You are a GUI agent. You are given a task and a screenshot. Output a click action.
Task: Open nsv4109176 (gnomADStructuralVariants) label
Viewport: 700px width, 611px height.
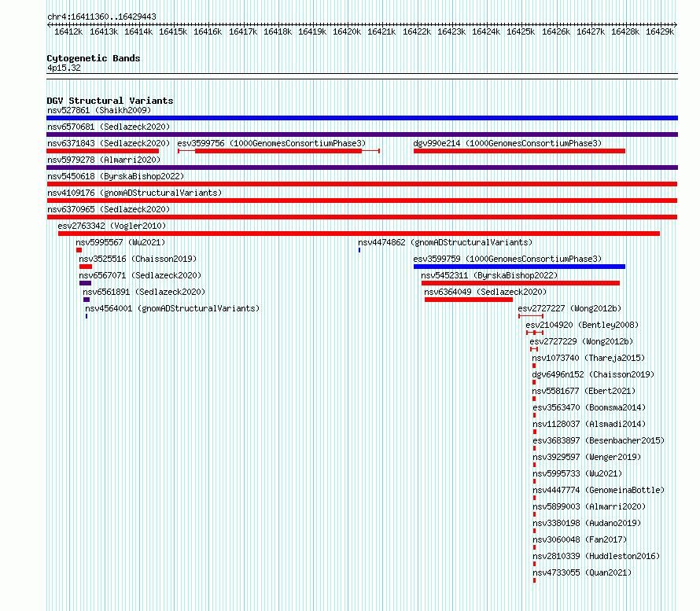[x=134, y=193]
